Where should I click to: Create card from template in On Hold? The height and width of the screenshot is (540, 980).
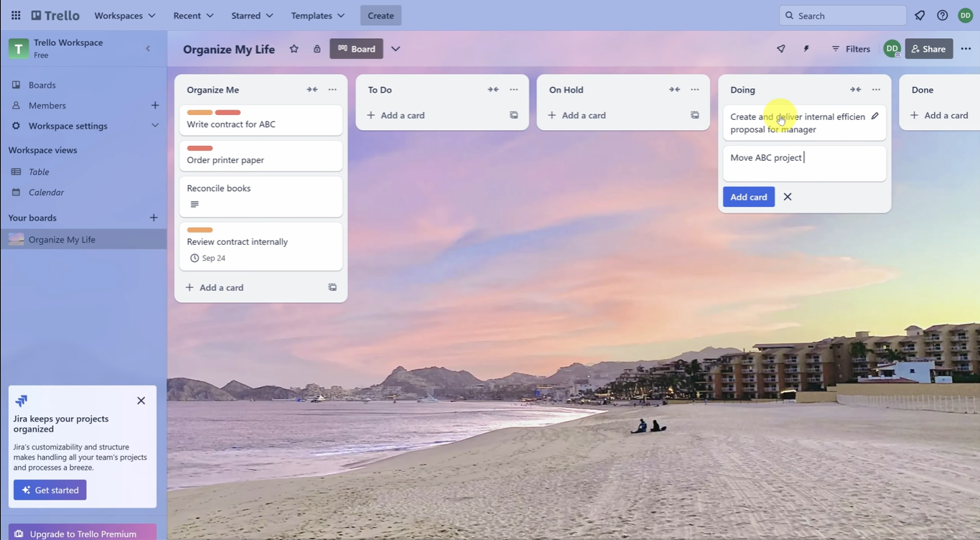click(x=694, y=115)
